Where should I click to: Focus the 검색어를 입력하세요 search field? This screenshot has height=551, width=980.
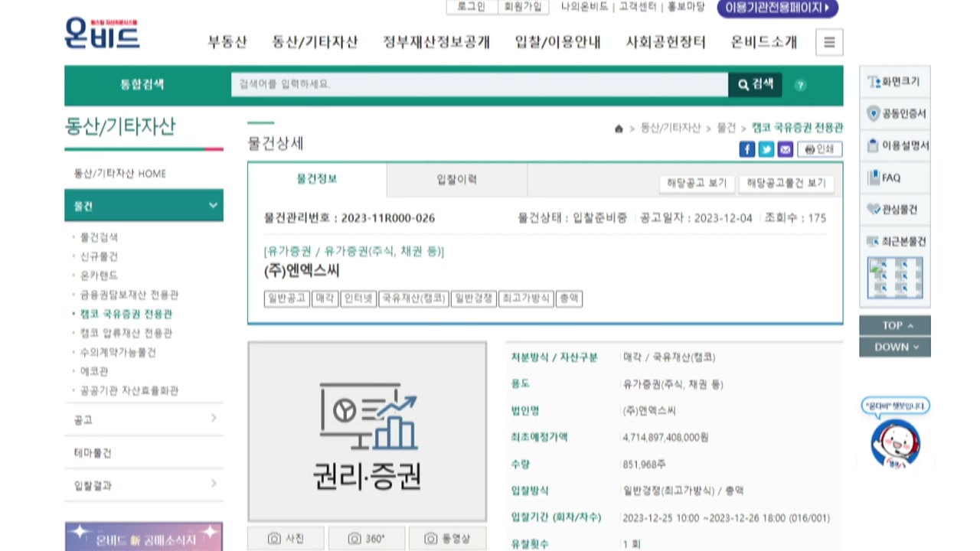(x=479, y=84)
